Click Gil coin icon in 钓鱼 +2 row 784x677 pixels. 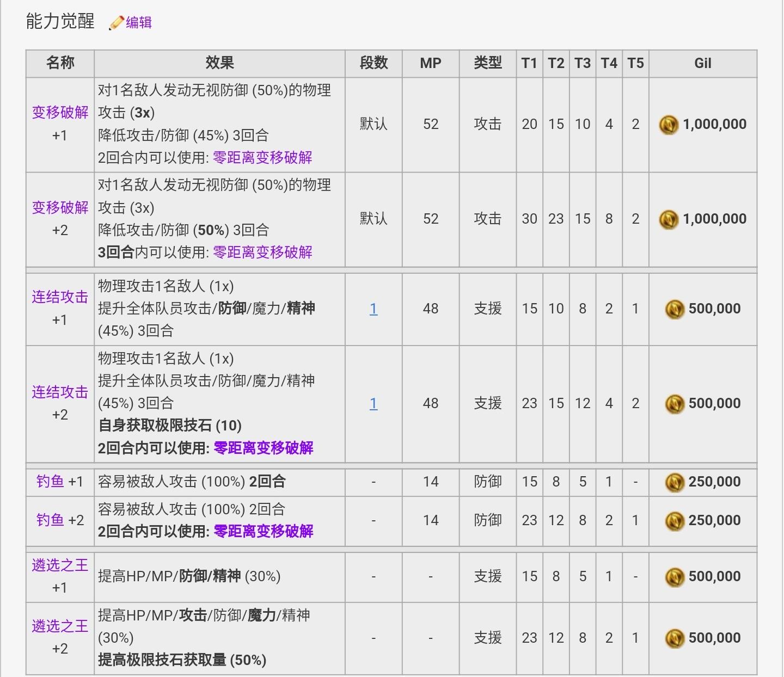pos(675,521)
